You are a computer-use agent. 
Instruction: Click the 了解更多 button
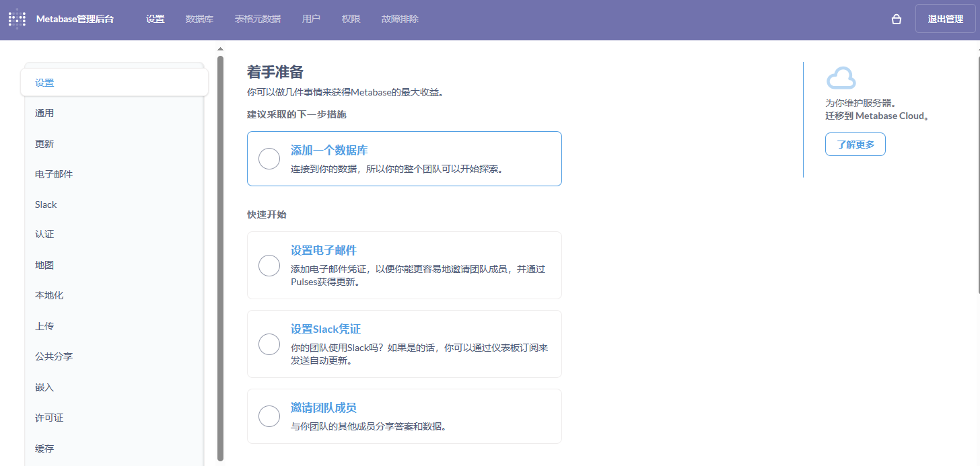coord(855,145)
